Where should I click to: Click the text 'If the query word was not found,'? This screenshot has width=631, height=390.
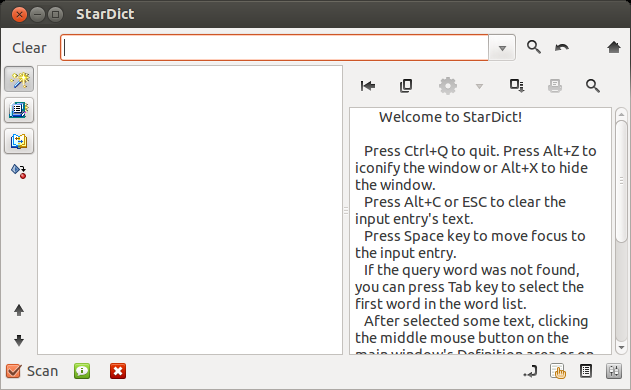pyautogui.click(x=472, y=270)
